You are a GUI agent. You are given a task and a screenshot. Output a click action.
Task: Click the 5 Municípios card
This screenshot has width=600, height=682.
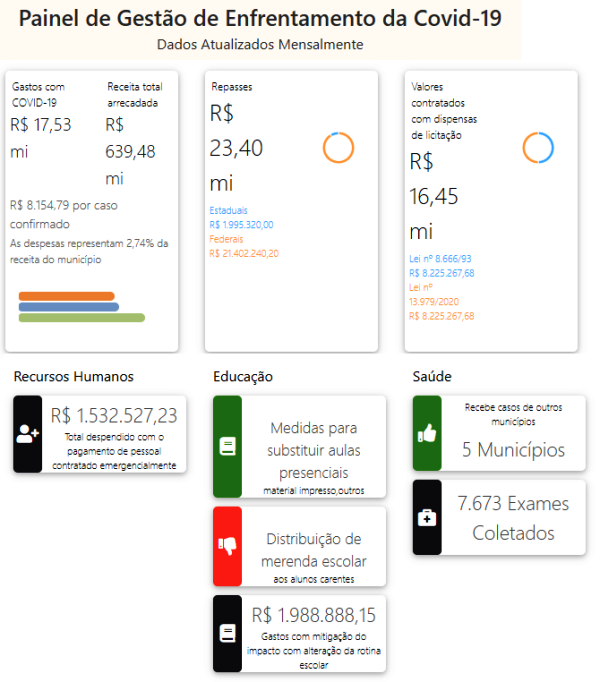(x=513, y=450)
